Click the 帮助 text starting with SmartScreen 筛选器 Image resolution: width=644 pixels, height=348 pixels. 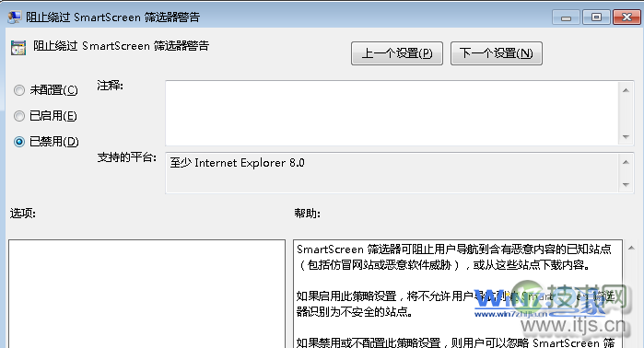click(x=454, y=257)
